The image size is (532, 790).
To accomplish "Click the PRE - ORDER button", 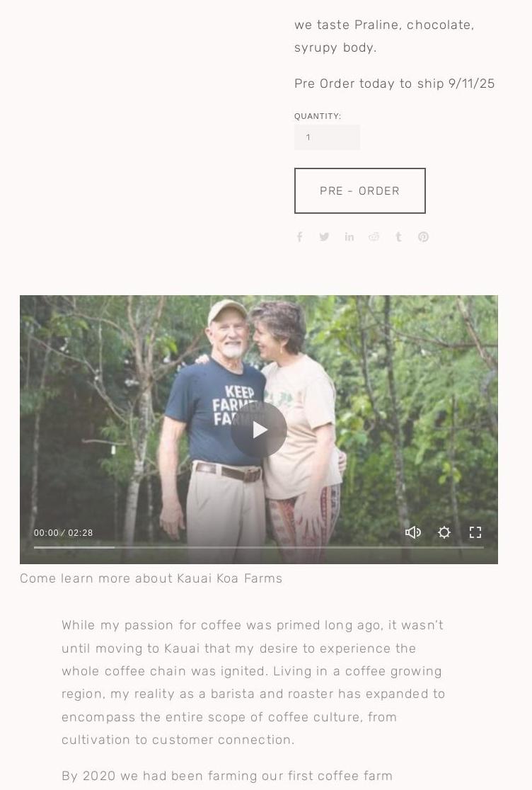I will pos(360,191).
